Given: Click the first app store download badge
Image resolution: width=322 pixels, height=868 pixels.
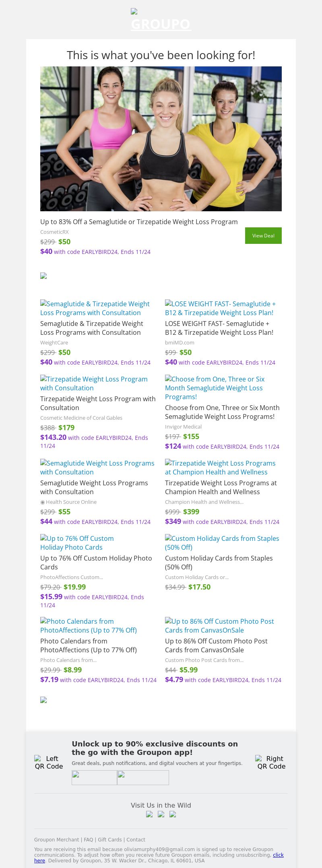Looking at the screenshot, I should tap(94, 777).
